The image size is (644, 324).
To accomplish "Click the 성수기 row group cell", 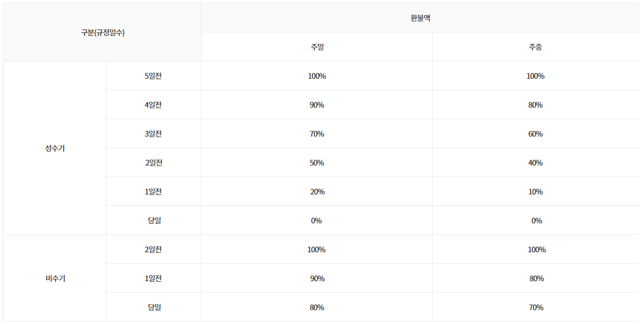I will pos(55,148).
